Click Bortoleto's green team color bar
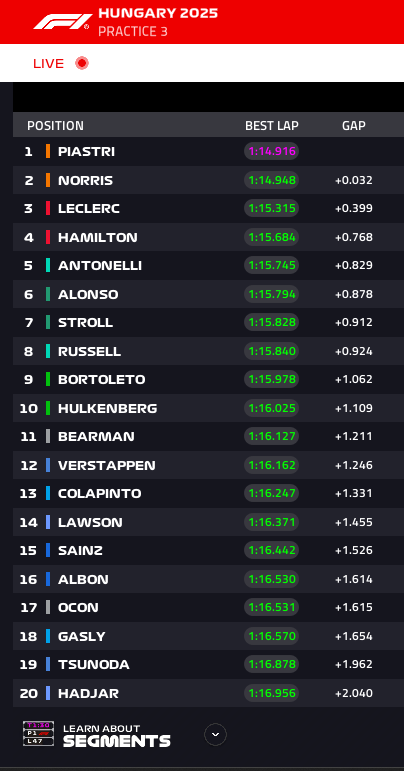Screen dimensions: 404x771 [48, 379]
